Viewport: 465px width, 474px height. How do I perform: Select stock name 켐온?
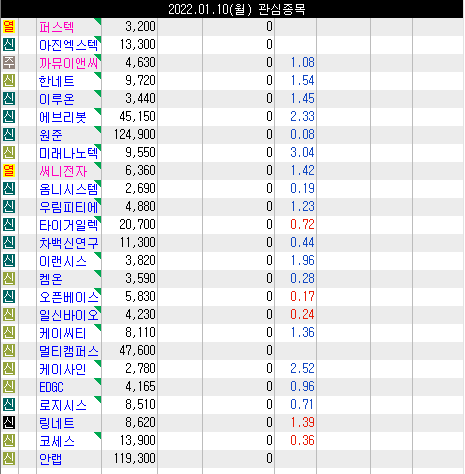pyautogui.click(x=51, y=279)
